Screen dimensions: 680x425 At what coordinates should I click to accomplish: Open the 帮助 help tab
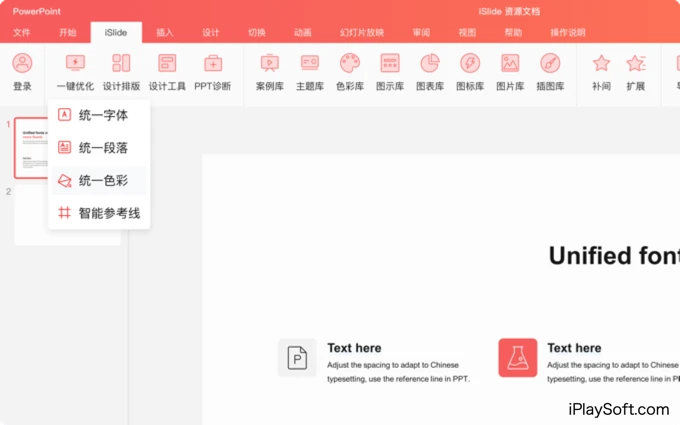513,33
